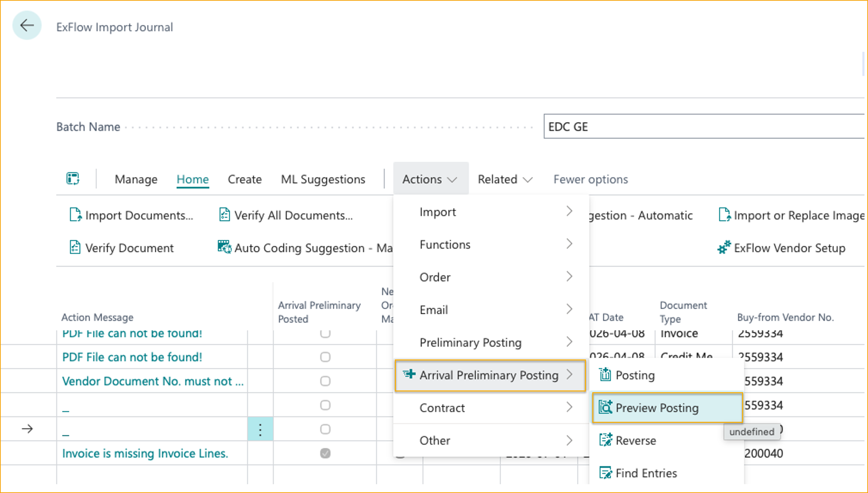Click the ExFlow Import Journal page title
Viewport: 868px width, 493px height.
(115, 27)
